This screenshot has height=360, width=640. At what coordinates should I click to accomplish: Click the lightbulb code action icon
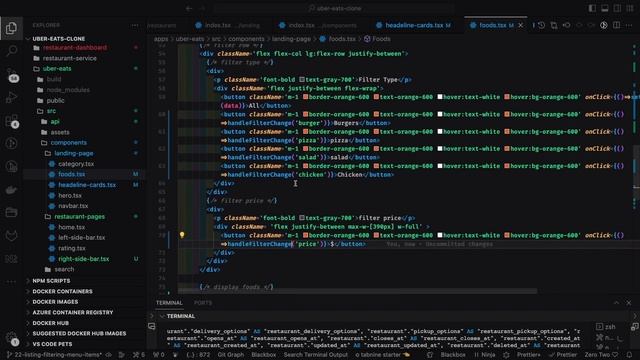(182, 235)
